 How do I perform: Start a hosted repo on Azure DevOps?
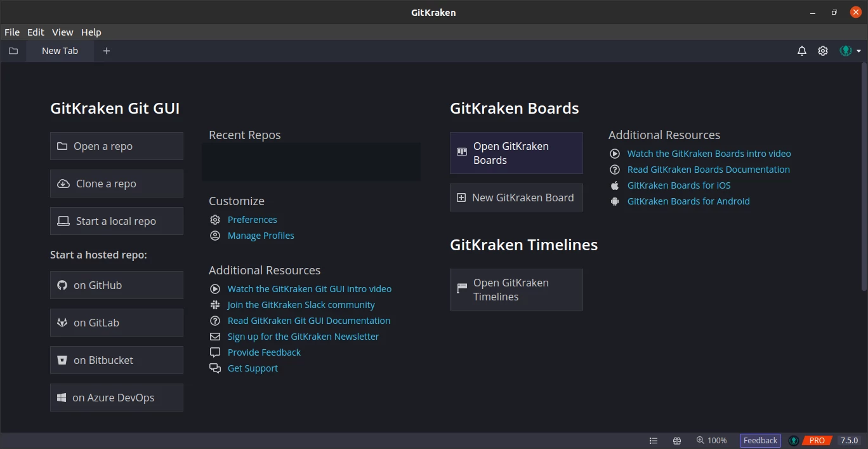click(117, 398)
